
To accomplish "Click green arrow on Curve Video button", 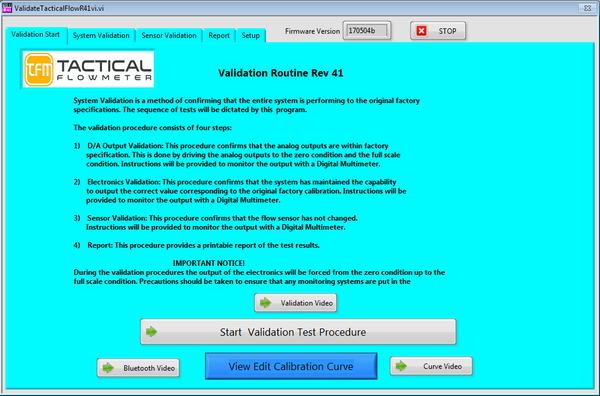I will click(401, 366).
